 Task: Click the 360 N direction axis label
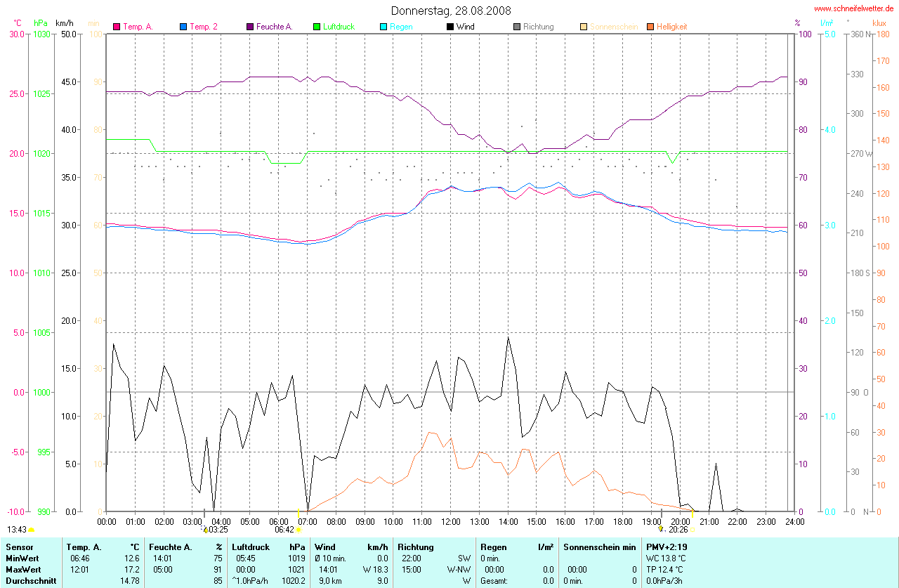(x=861, y=34)
